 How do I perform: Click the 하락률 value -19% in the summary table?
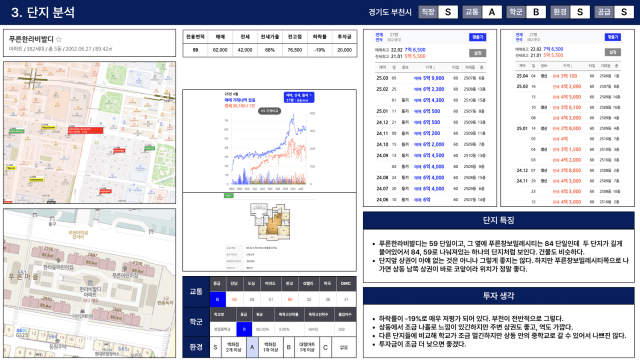[320, 50]
